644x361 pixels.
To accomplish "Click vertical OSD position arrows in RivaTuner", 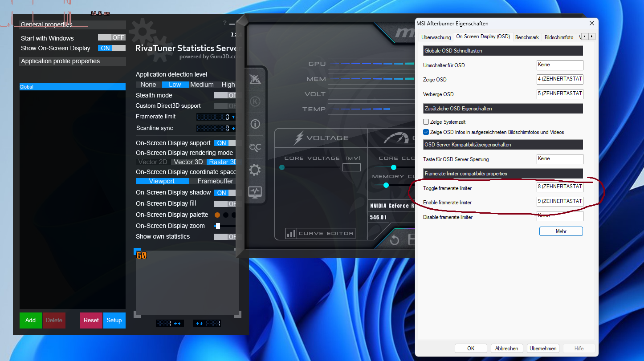I will pyautogui.click(x=199, y=324).
